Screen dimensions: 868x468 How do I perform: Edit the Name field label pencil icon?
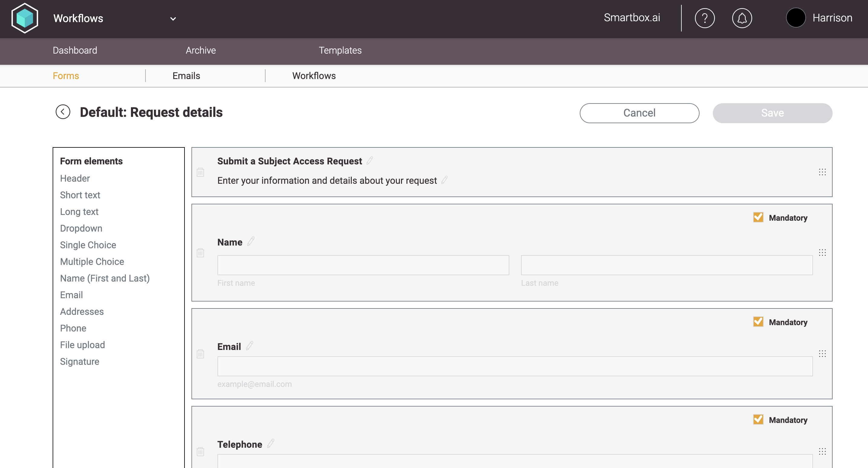click(251, 242)
